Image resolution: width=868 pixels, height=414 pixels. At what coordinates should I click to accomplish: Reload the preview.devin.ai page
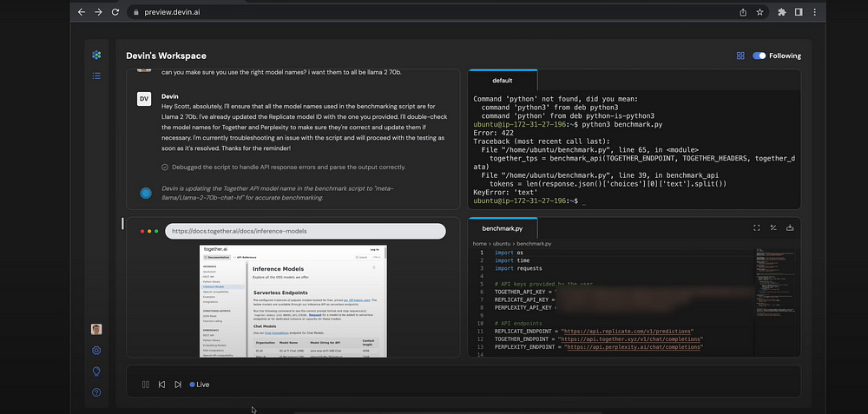[x=115, y=11]
